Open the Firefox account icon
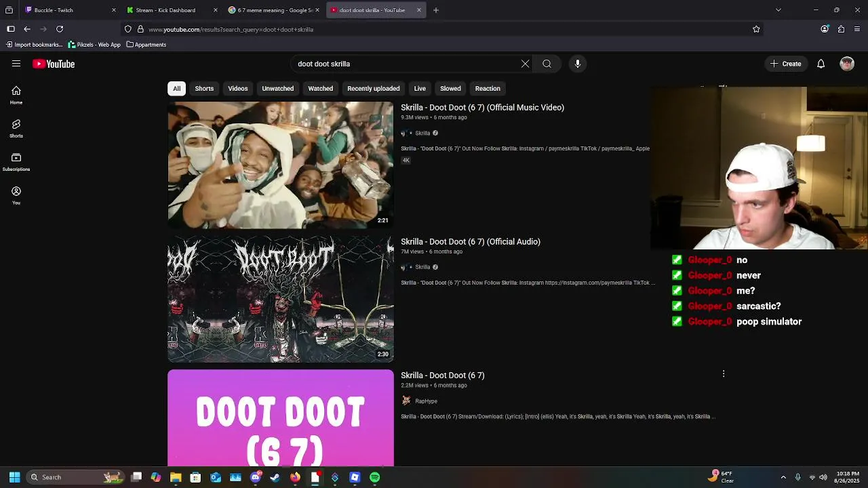This screenshot has height=488, width=868. pos(825,29)
